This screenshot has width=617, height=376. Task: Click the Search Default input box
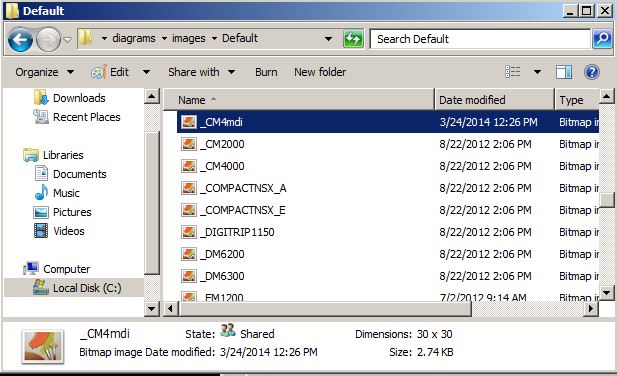(x=480, y=39)
